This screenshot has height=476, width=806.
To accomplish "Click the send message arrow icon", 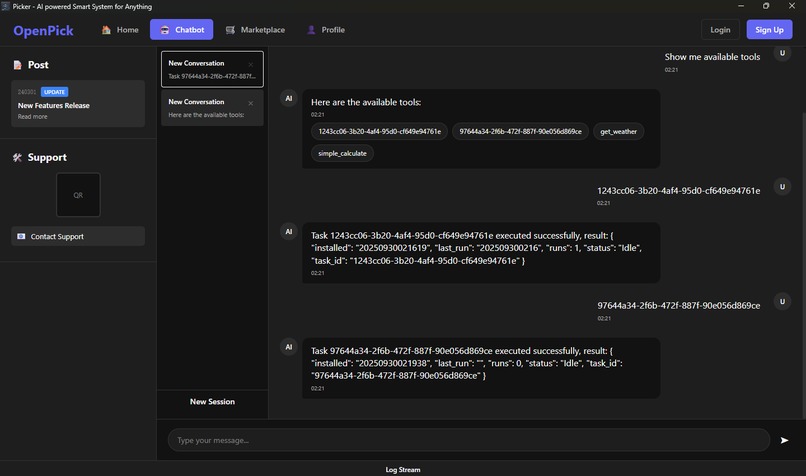I will pos(784,440).
